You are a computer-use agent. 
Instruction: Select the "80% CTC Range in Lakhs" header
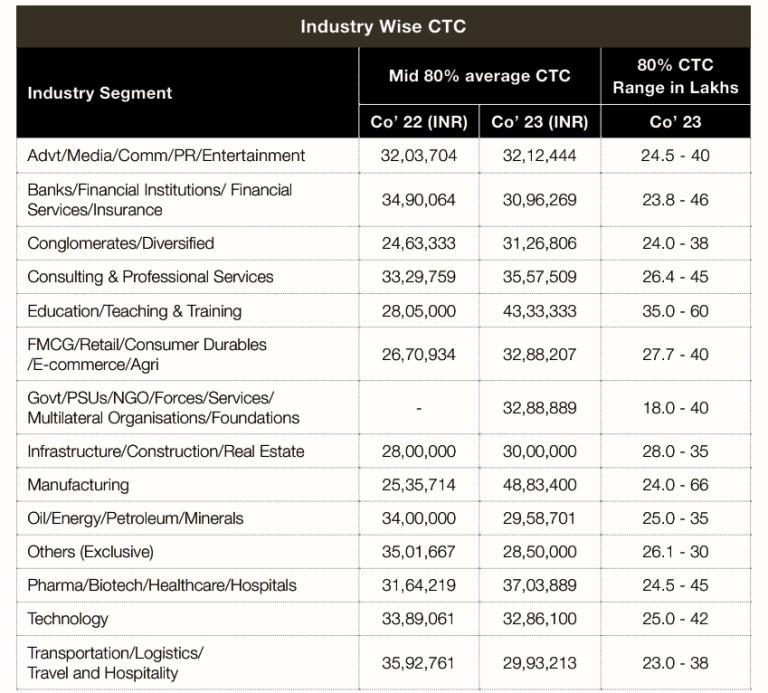pyautogui.click(x=675, y=76)
